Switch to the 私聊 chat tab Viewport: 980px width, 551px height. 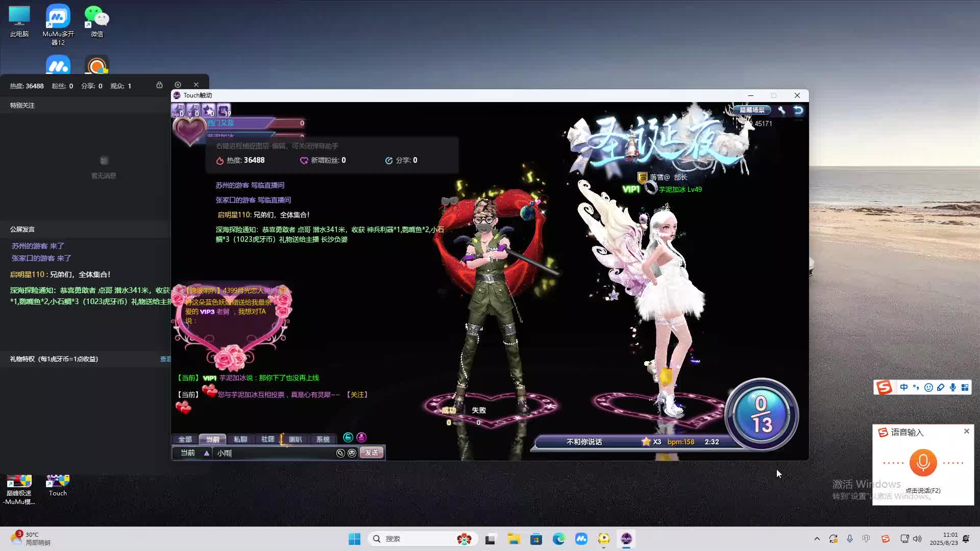pyautogui.click(x=240, y=439)
